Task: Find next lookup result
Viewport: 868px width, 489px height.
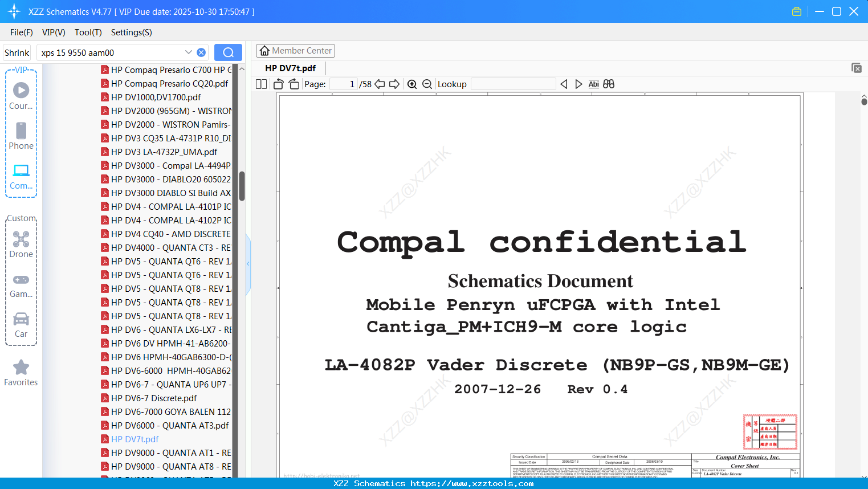Action: pyautogui.click(x=578, y=84)
